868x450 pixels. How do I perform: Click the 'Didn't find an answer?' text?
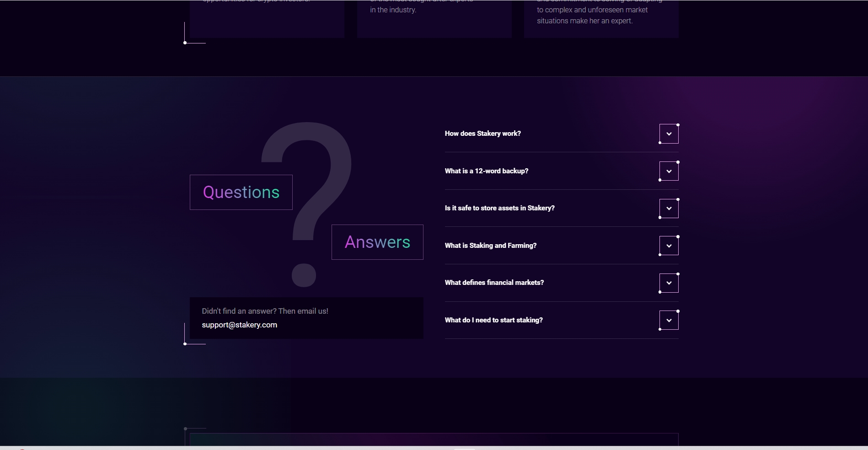(265, 311)
